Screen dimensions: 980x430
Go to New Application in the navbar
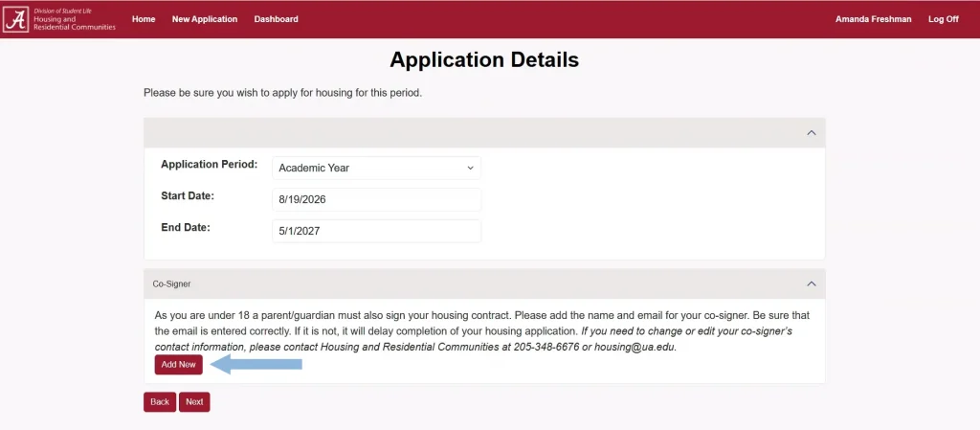click(x=205, y=19)
